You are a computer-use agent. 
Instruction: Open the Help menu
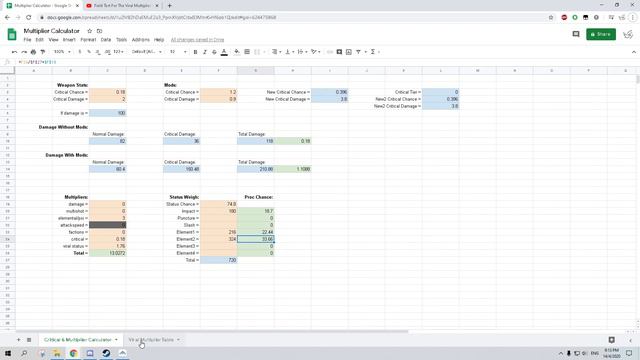[x=159, y=40]
